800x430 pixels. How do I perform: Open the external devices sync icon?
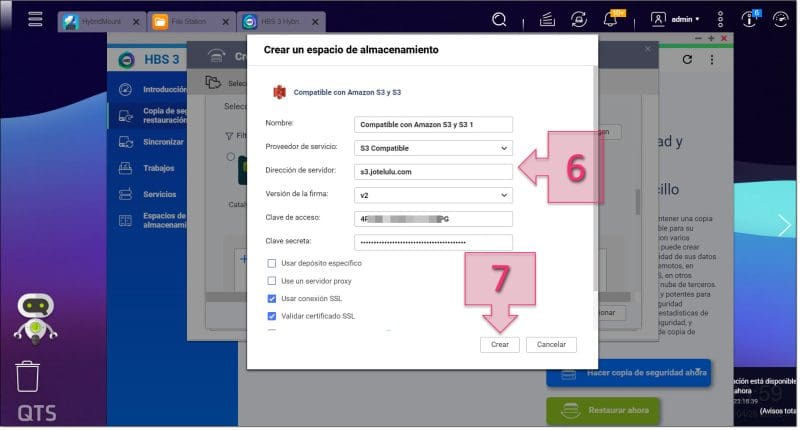click(579, 19)
